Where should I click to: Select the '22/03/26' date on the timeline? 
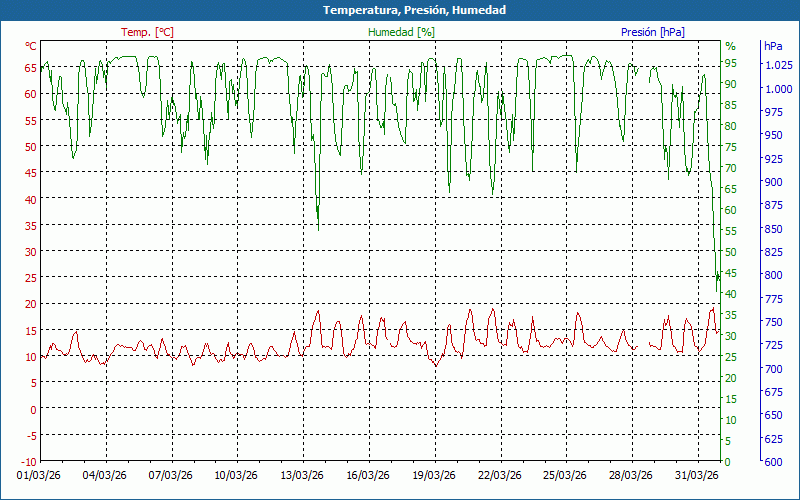pyautogui.click(x=499, y=476)
